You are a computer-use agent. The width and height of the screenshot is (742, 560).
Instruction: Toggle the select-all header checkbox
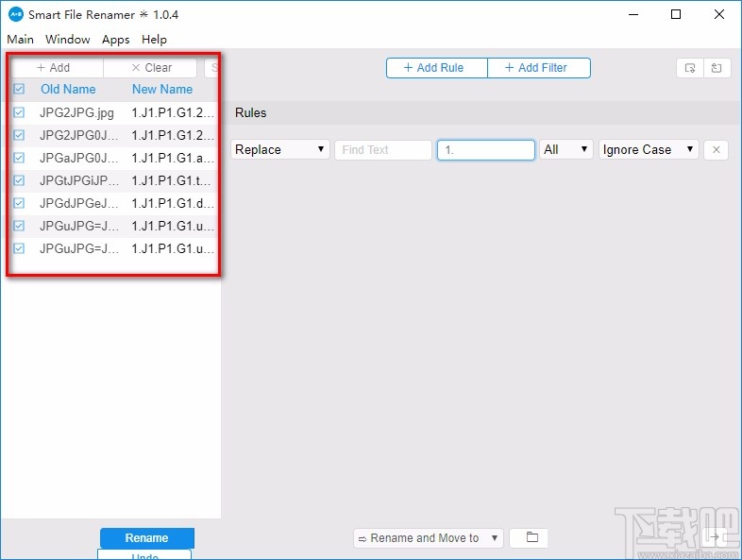[x=19, y=89]
